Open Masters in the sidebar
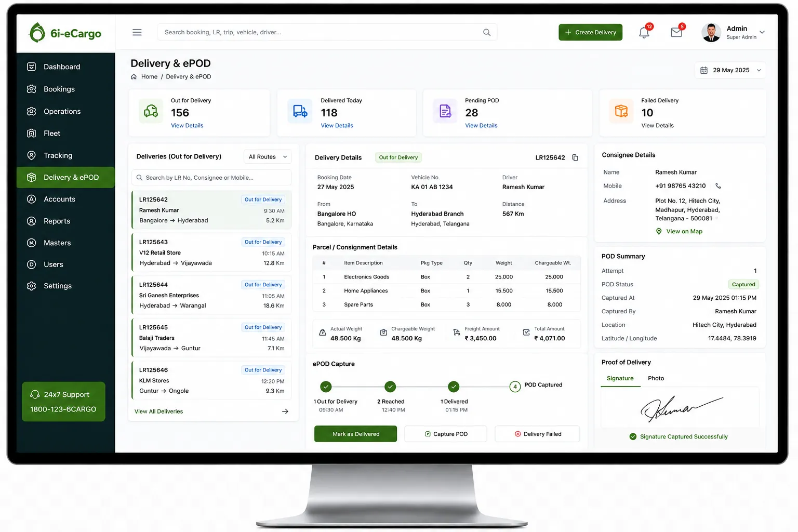 tap(65, 243)
